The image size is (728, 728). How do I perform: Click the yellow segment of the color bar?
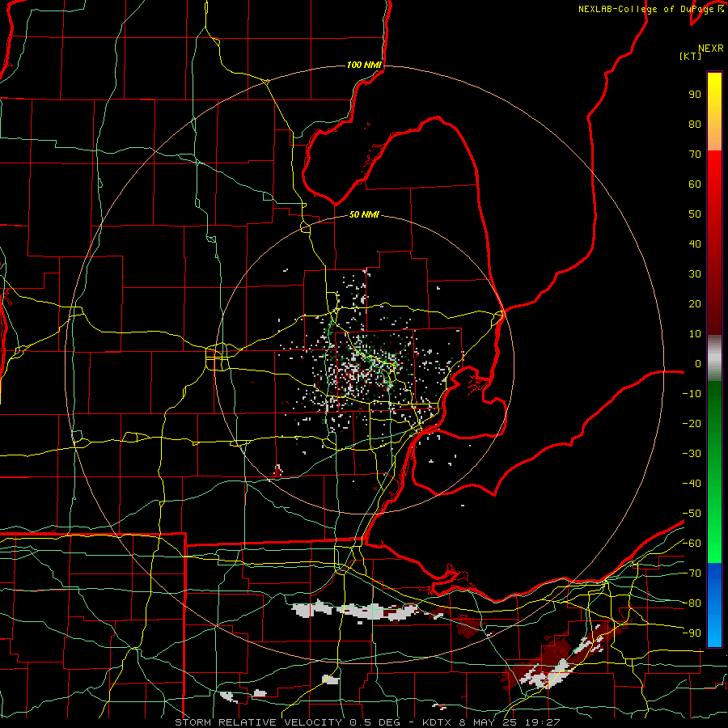[x=714, y=112]
